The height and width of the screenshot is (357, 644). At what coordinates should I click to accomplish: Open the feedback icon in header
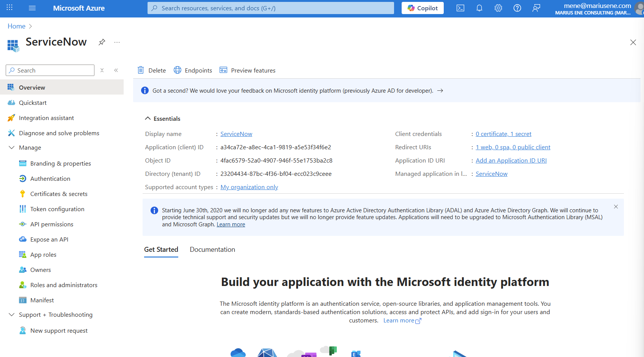(536, 8)
